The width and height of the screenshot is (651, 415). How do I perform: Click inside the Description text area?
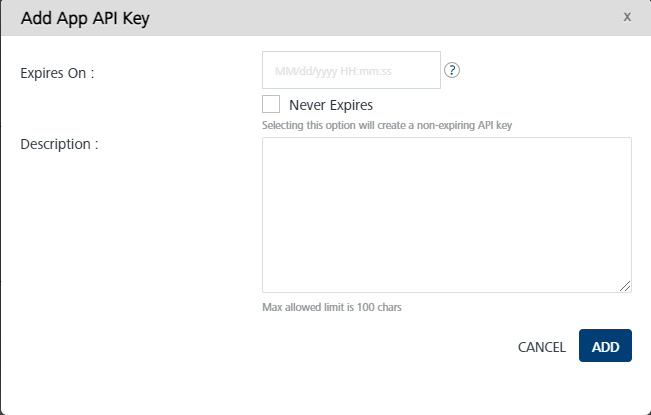[446, 214]
